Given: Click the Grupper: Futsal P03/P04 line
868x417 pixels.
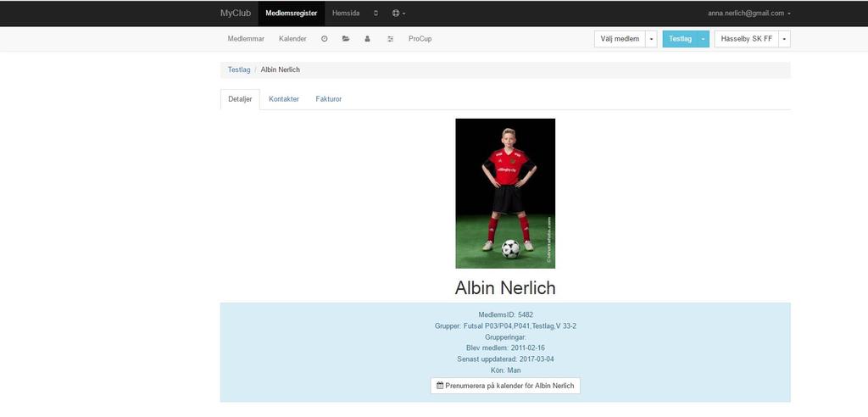Looking at the screenshot, I should [x=505, y=325].
